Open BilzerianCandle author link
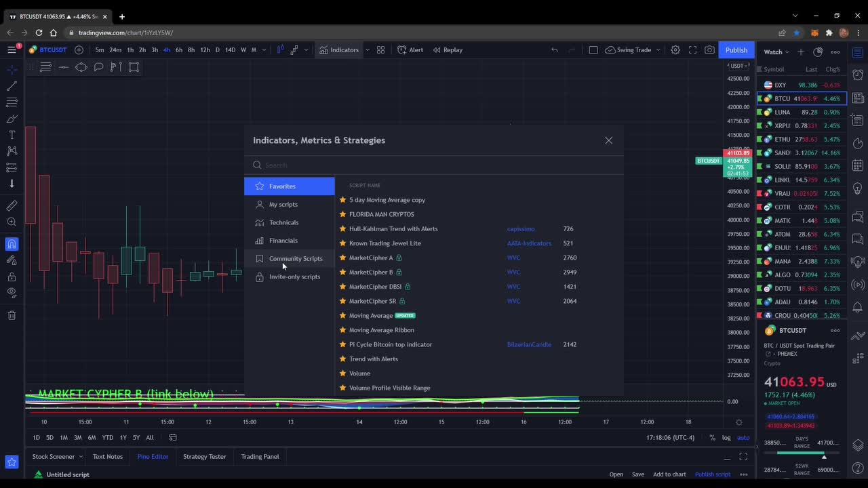Viewport: 868px width, 488px height. (x=529, y=344)
